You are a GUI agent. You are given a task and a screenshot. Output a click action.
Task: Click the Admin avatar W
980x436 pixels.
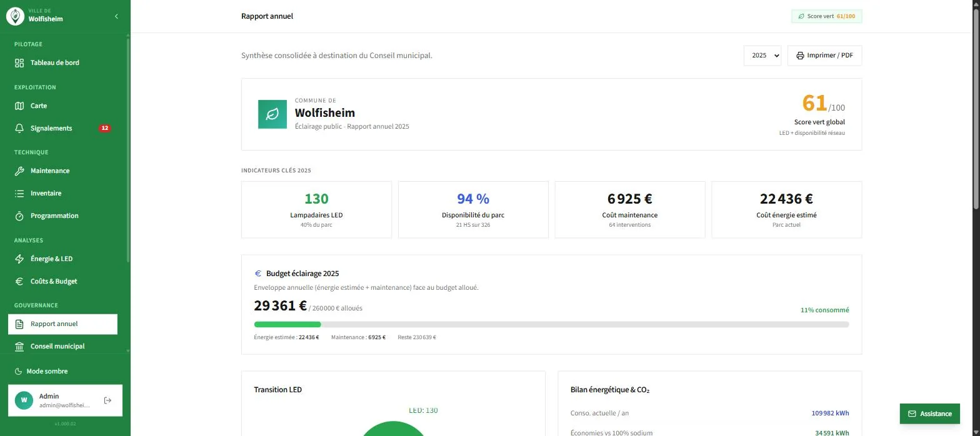(24, 400)
